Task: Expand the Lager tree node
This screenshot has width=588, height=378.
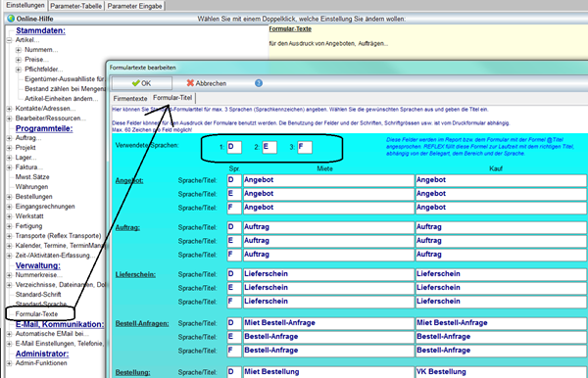Action: click(x=10, y=158)
